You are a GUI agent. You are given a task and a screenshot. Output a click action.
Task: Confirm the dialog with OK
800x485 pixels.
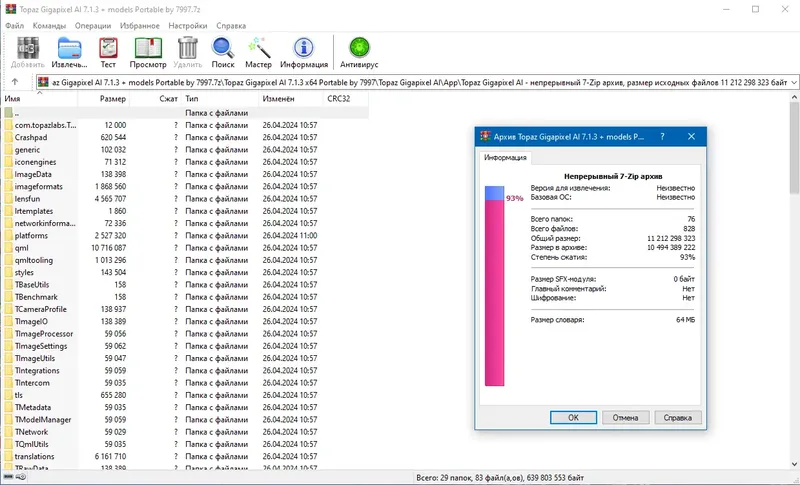point(573,418)
